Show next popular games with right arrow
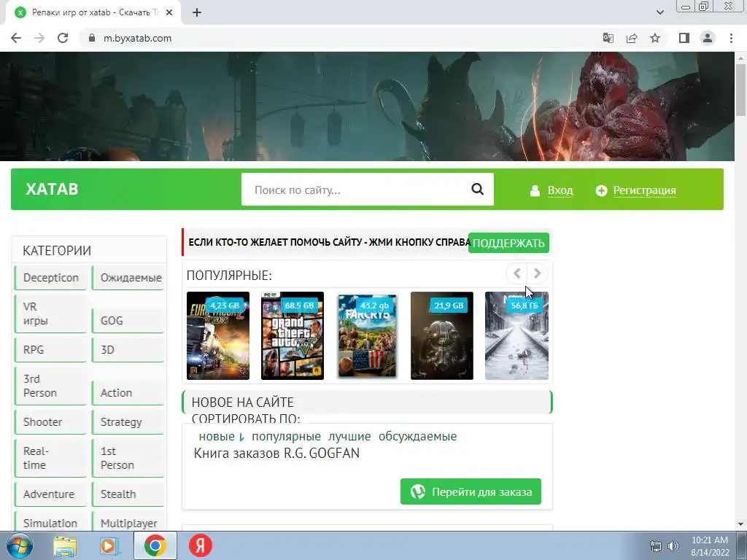747x560 pixels. tap(538, 273)
